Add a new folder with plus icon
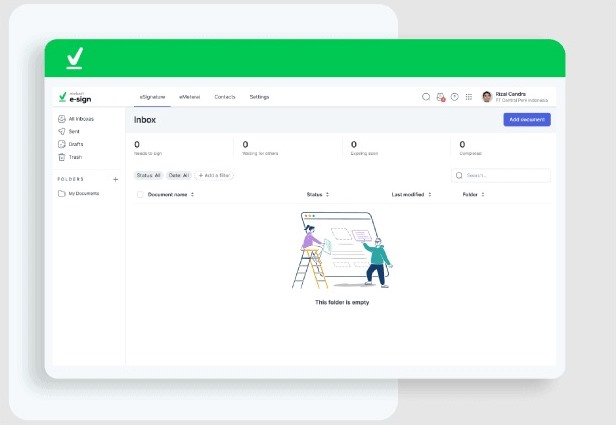Image resolution: width=616 pixels, height=425 pixels. 116,179
